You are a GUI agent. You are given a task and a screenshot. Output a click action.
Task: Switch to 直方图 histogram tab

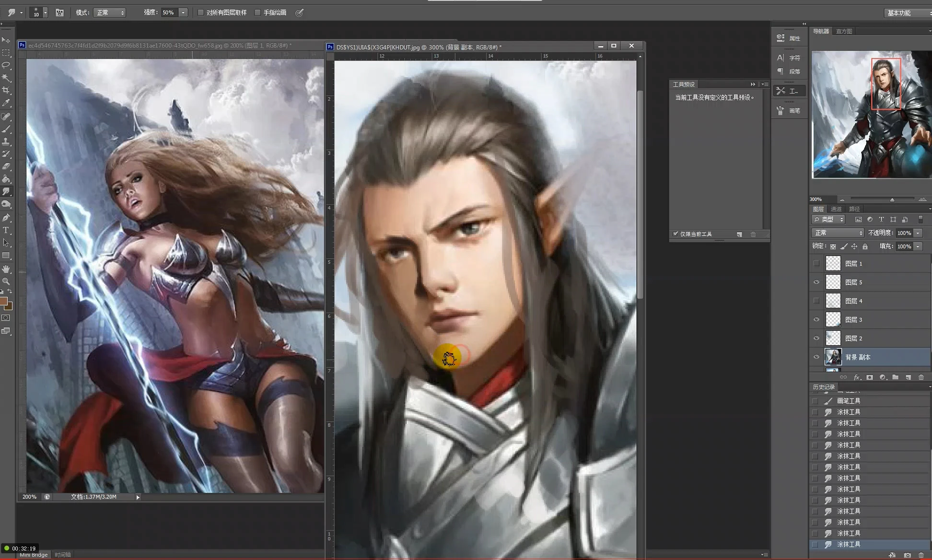pyautogui.click(x=844, y=31)
